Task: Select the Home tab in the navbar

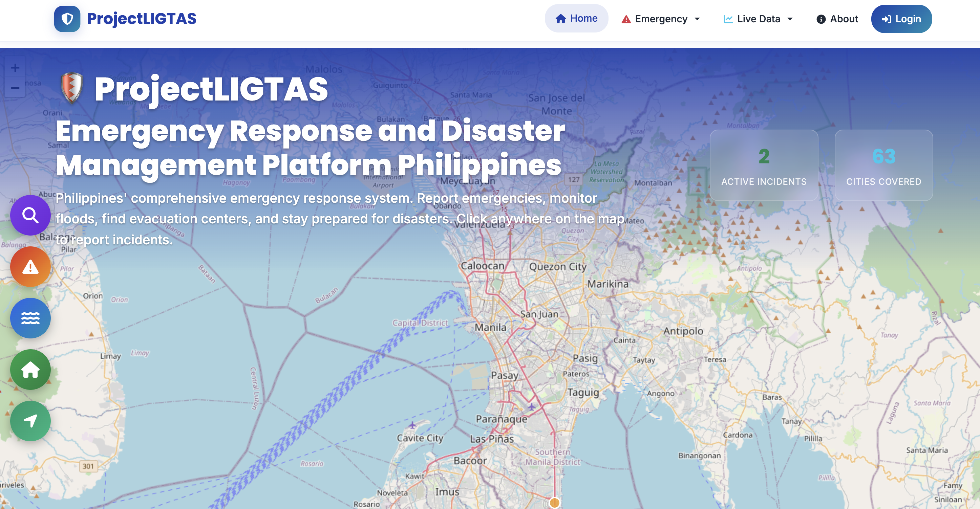Action: pos(576,18)
